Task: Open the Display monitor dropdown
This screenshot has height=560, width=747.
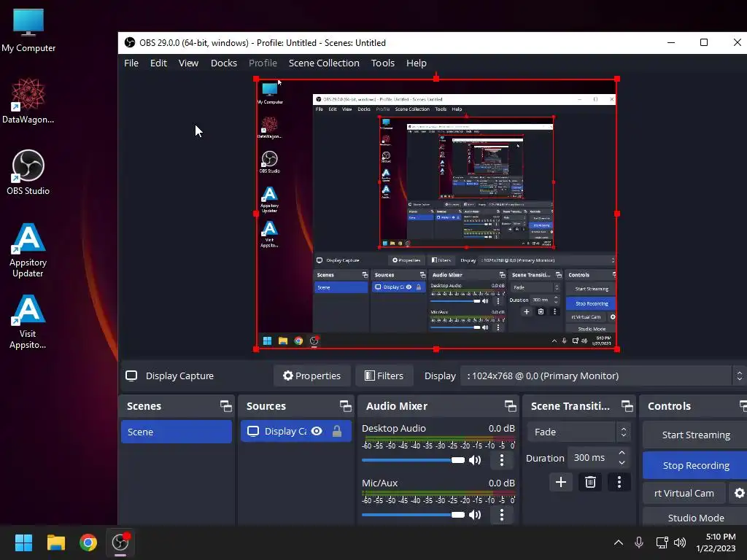Action: (603, 376)
